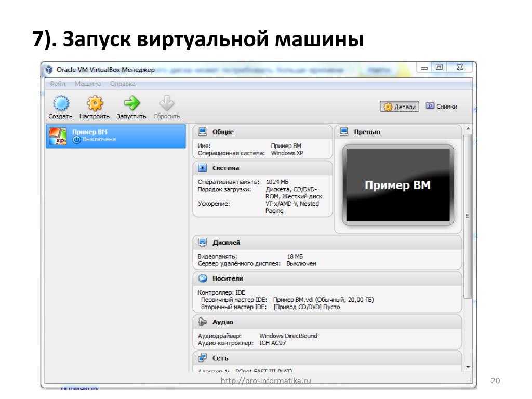Open Настроить settings gear icon
Image resolution: width=532 pixels, height=399 pixels.
(x=95, y=103)
